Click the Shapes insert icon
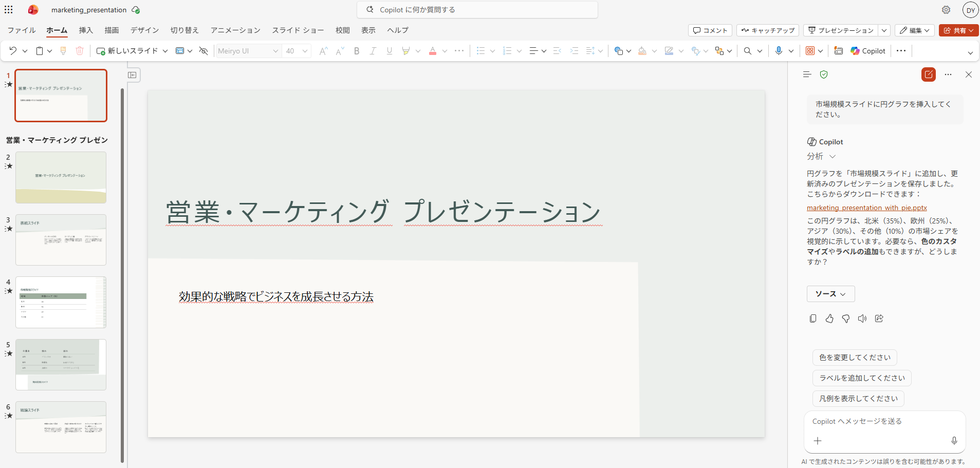 [x=619, y=51]
